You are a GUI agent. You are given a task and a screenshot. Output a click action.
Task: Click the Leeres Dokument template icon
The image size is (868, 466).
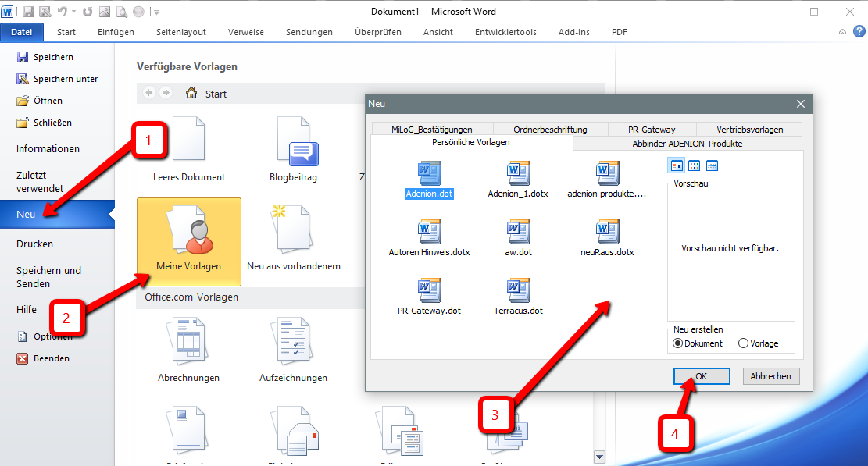[188, 142]
